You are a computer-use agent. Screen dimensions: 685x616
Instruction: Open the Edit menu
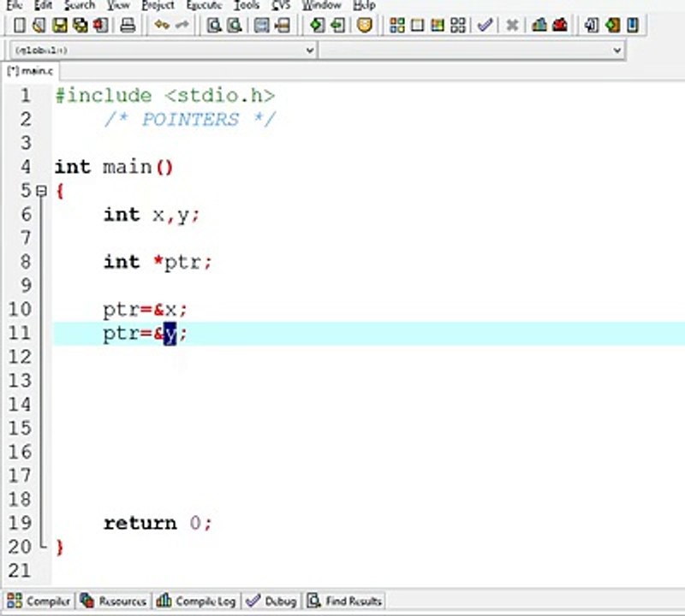pos(44,5)
